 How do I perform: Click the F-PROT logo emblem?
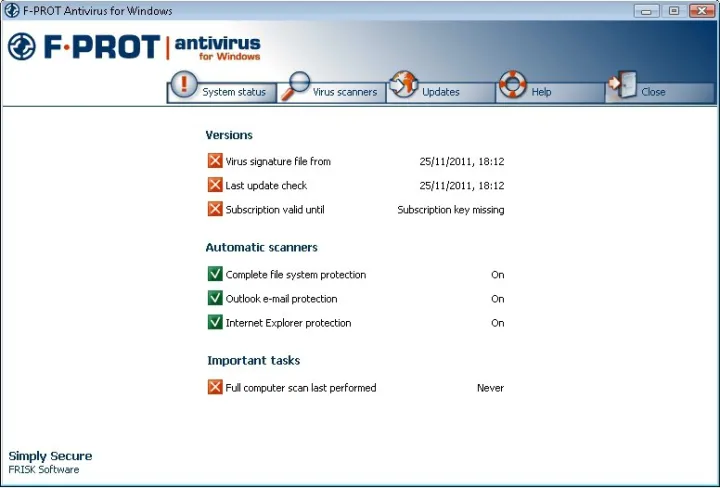(x=22, y=47)
